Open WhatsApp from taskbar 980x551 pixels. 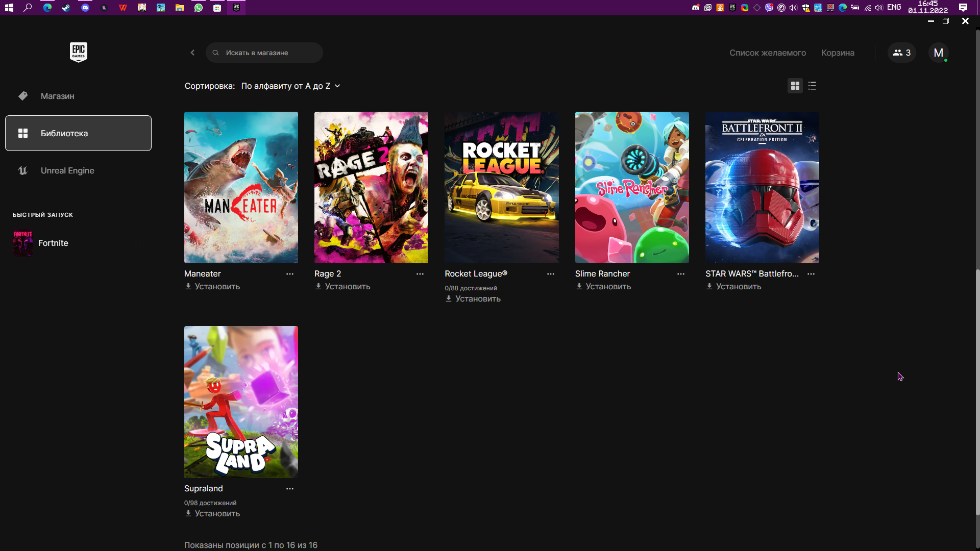(x=199, y=8)
